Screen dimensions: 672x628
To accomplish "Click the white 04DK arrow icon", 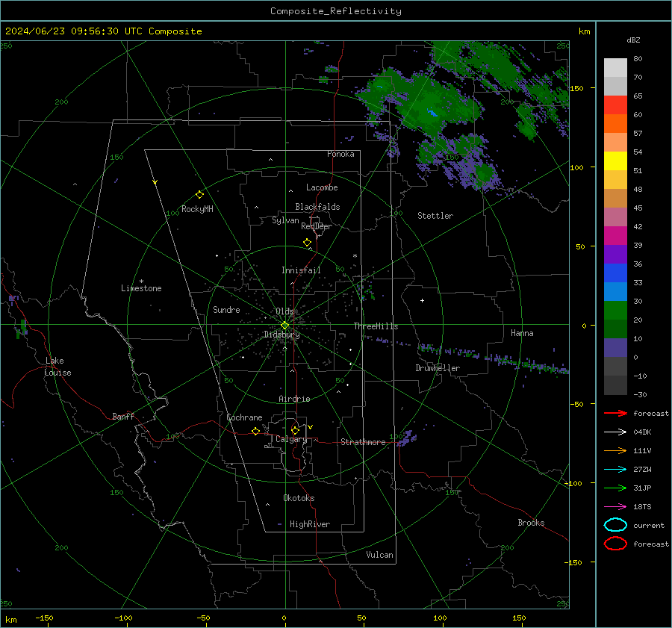I will pyautogui.click(x=615, y=432).
